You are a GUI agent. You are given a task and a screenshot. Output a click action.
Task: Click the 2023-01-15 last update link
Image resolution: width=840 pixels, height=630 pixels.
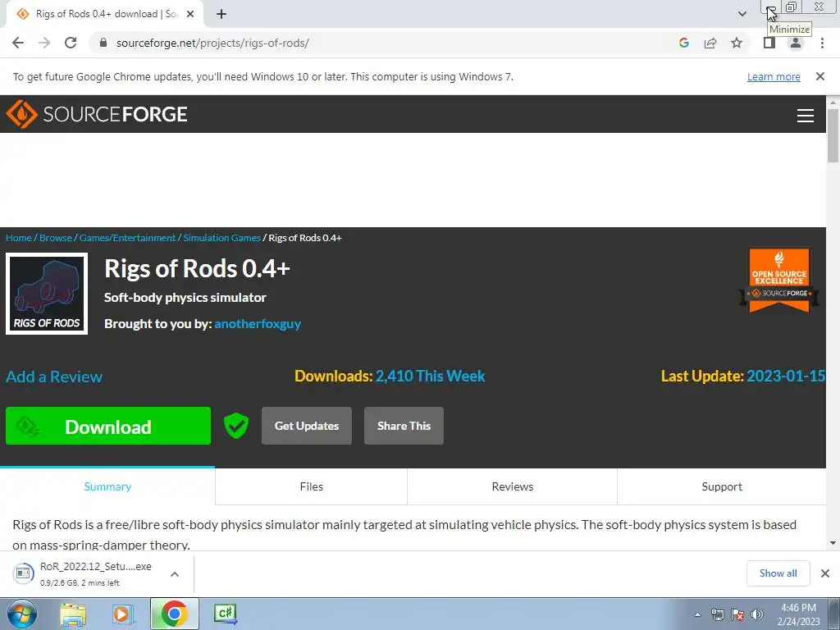pyautogui.click(x=785, y=376)
